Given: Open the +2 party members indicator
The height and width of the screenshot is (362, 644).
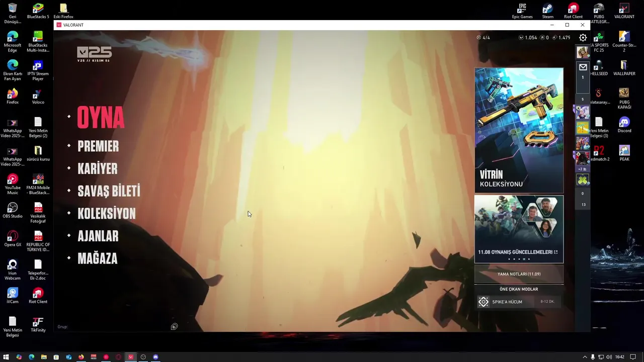Looking at the screenshot, I should pyautogui.click(x=583, y=169).
